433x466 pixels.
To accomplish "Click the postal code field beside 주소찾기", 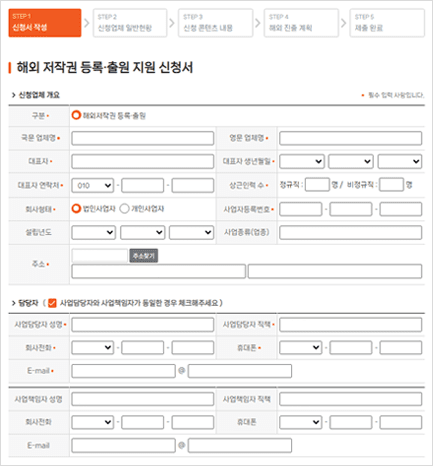I will coord(100,256).
